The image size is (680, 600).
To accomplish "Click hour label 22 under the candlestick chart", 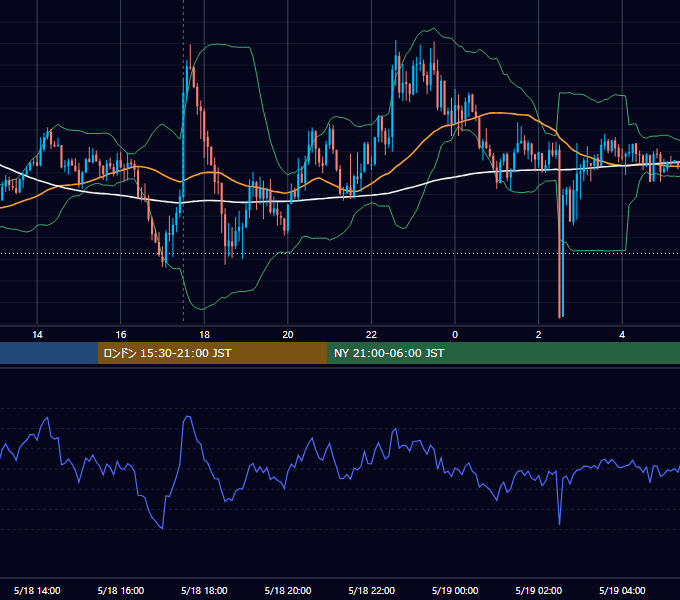I will [372, 335].
